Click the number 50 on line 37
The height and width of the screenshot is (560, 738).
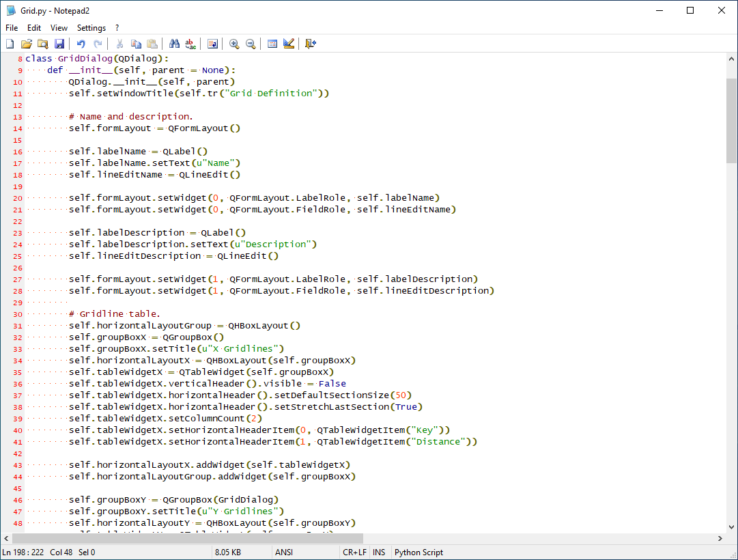pyautogui.click(x=401, y=395)
